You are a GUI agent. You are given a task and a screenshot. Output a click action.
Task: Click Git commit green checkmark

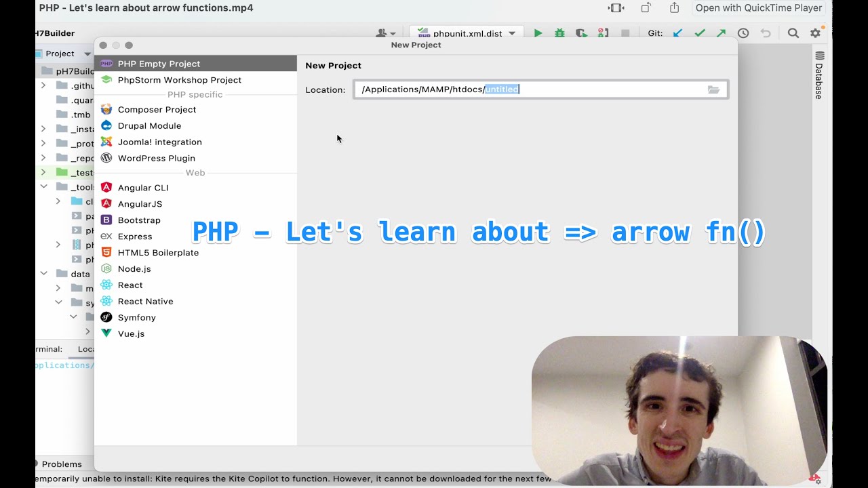tap(700, 33)
